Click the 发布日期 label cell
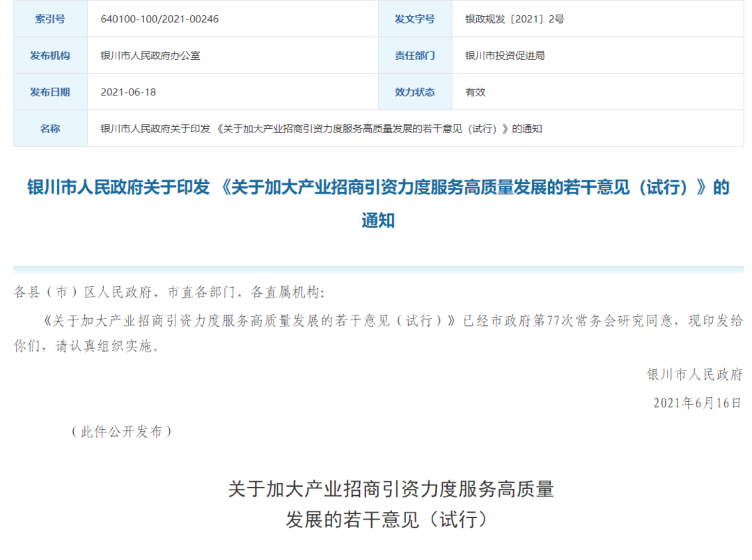Viewport: 752px width, 560px height. coord(50,92)
